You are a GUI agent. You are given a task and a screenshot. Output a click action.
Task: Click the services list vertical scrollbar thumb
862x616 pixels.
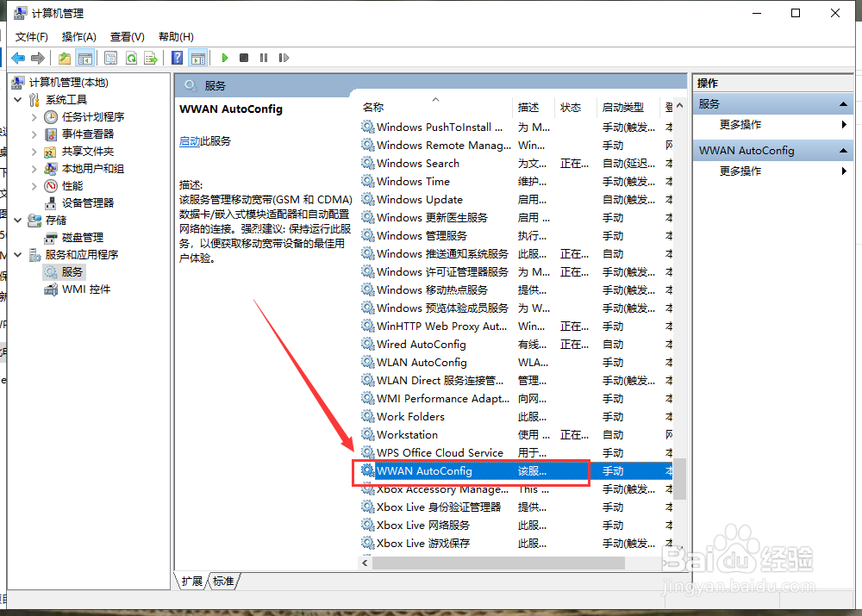tap(679, 479)
